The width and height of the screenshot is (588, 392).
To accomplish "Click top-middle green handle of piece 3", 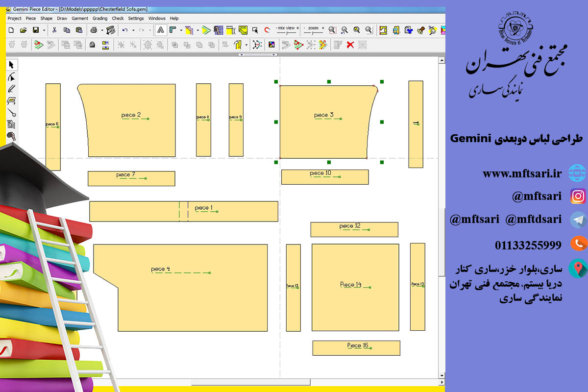I will tap(329, 81).
